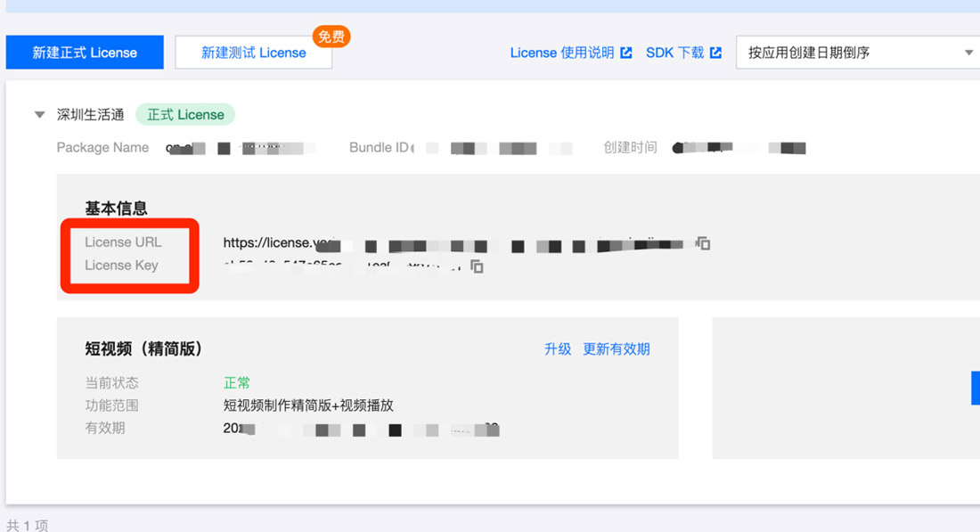
Task: Click external-link icon beside SDK 下载
Action: click(715, 53)
